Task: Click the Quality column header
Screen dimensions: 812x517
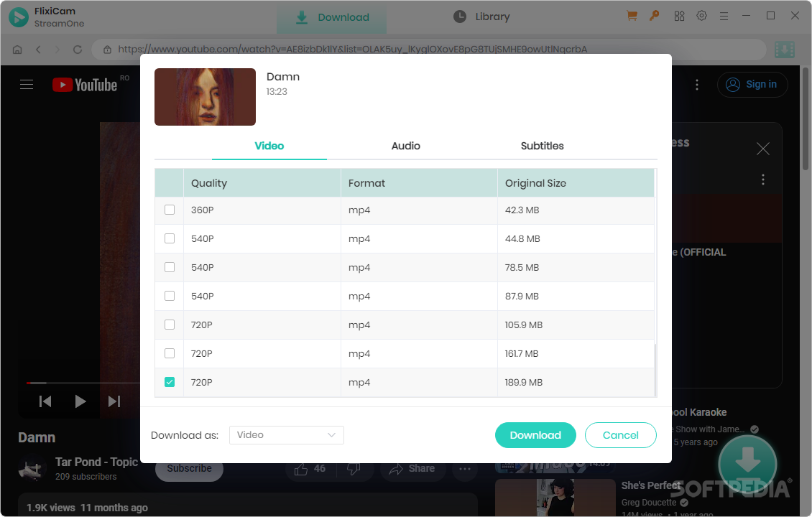Action: 262,183
